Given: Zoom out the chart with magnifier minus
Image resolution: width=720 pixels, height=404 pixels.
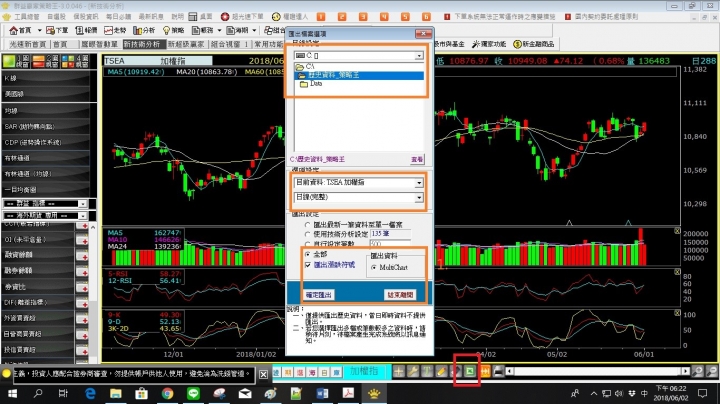Looking at the screenshot, I should click(712, 371).
